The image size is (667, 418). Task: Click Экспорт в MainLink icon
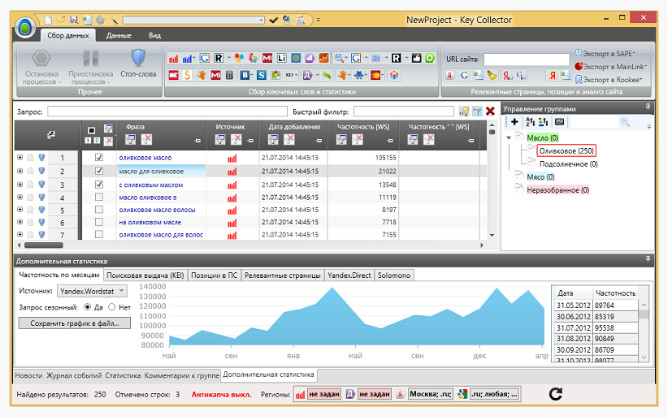point(578,66)
